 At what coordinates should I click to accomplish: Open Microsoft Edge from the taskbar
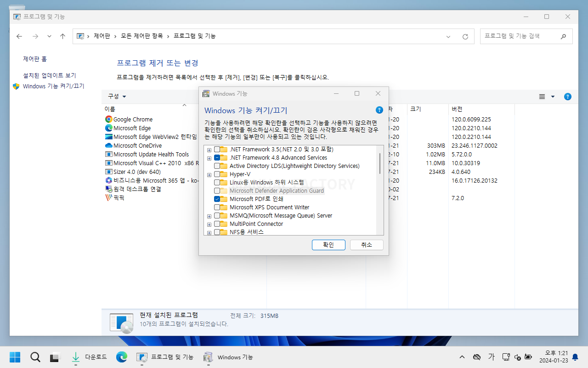pos(121,357)
